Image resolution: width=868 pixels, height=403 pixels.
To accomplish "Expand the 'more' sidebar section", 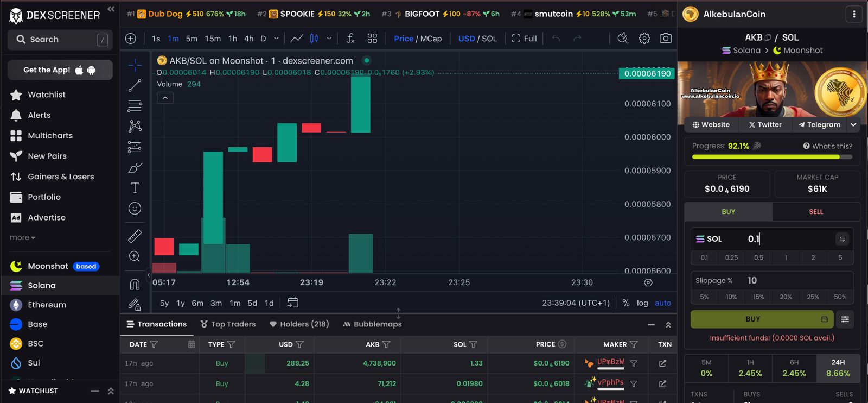I will pyautogui.click(x=22, y=237).
